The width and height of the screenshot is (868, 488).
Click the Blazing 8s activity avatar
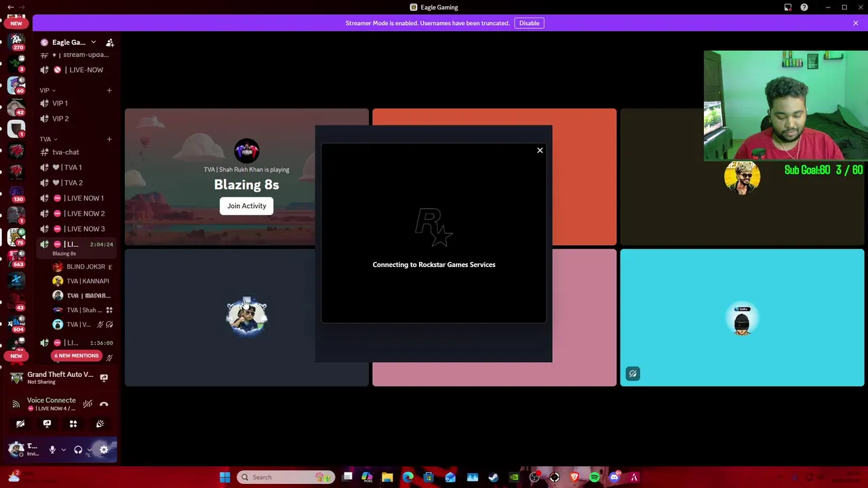click(246, 150)
